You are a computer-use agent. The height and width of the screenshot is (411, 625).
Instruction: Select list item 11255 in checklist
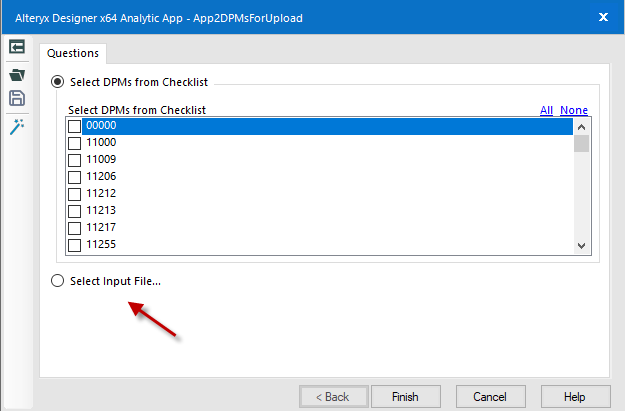pyautogui.click(x=102, y=245)
